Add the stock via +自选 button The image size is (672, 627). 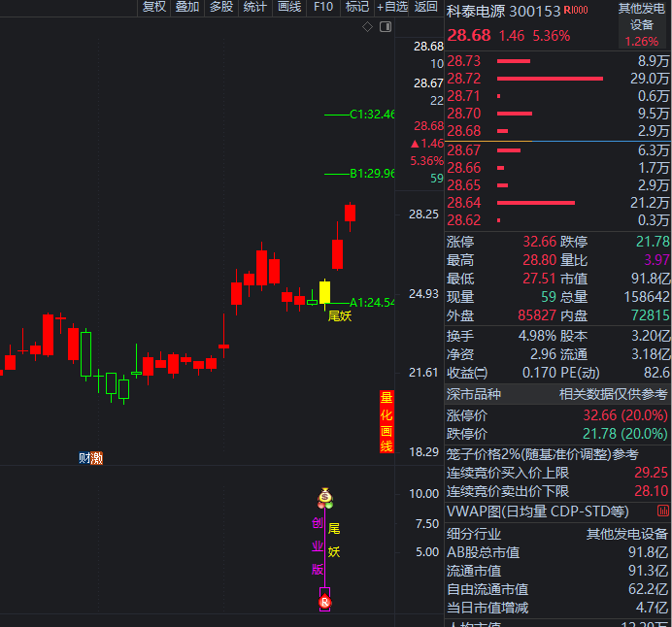(391, 8)
